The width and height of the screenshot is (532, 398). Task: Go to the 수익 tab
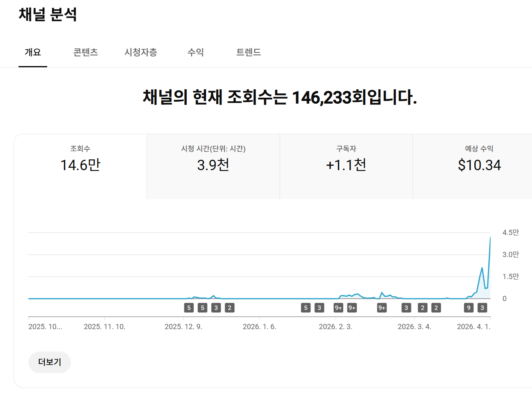[195, 52]
